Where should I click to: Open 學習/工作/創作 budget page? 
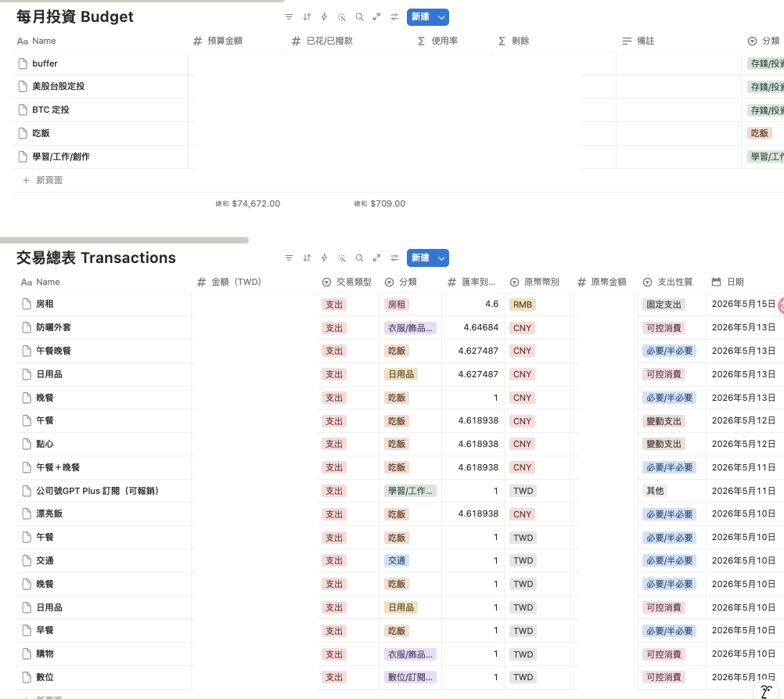(x=61, y=157)
